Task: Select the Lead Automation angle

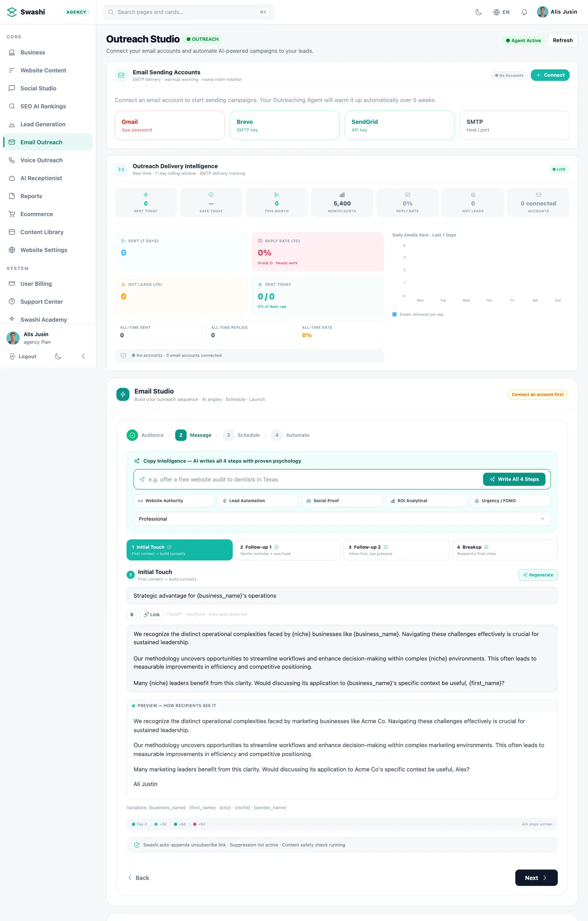Action: click(258, 501)
